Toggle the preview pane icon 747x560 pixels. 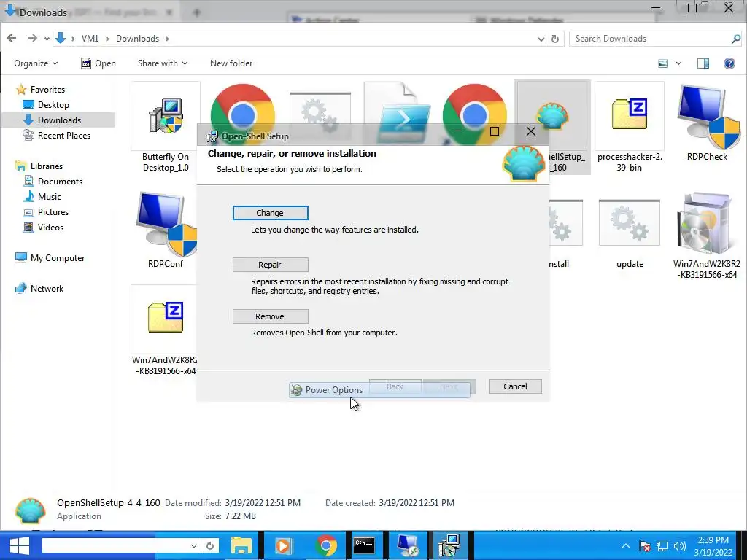[703, 63]
